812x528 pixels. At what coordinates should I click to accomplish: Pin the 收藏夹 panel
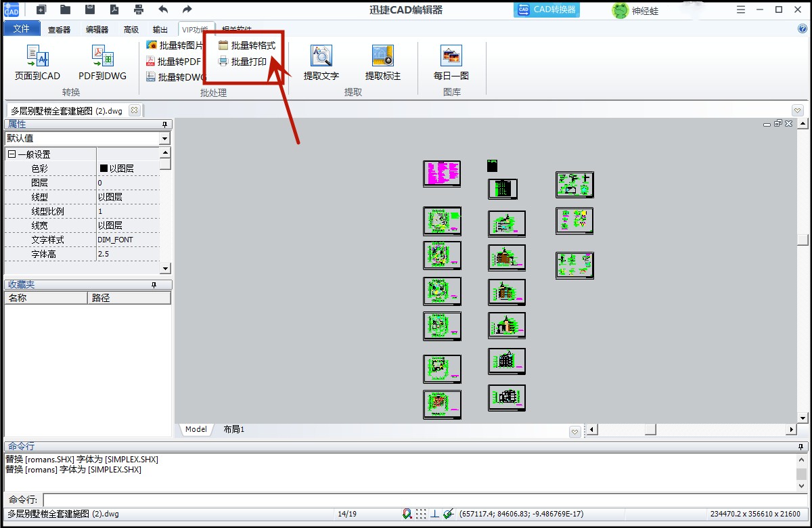coord(154,285)
